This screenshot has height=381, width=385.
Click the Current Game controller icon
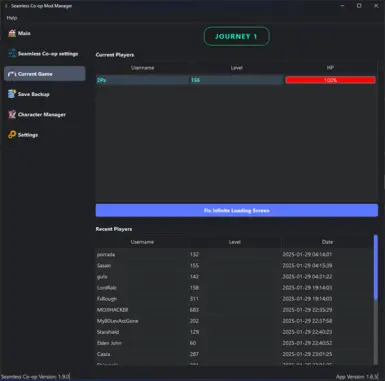tap(12, 74)
